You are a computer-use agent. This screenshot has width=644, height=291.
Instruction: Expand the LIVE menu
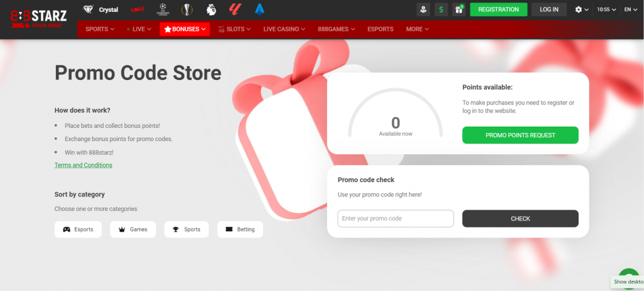(x=139, y=29)
